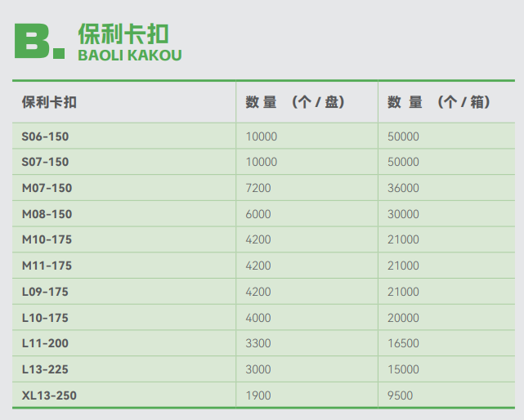Image resolution: width=524 pixels, height=420 pixels.
Task: Click the 数量 (个/箱) column header
Action: (438, 102)
